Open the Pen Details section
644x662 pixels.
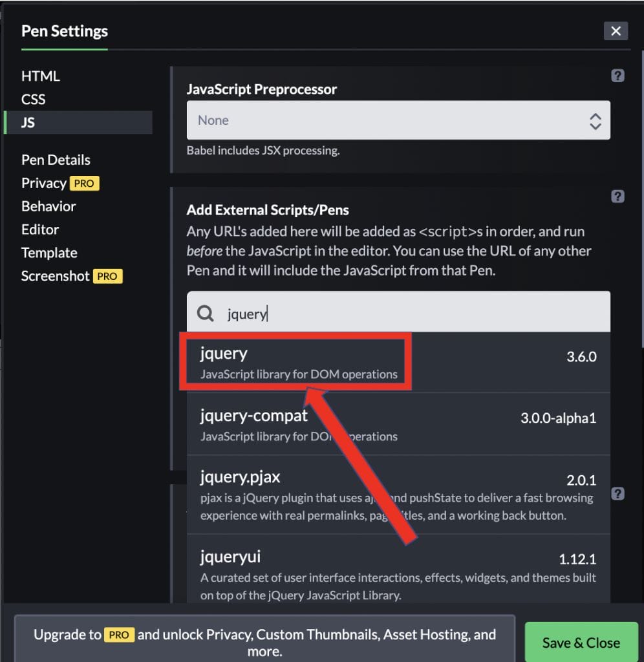(x=56, y=160)
